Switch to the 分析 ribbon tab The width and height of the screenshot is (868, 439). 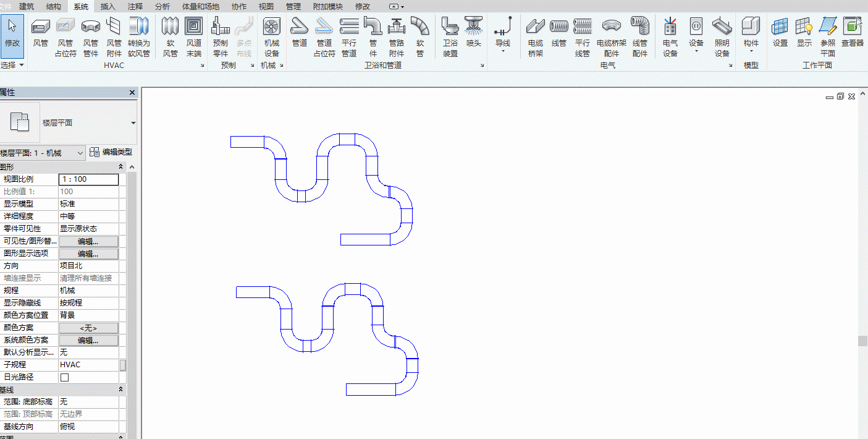(x=162, y=6)
